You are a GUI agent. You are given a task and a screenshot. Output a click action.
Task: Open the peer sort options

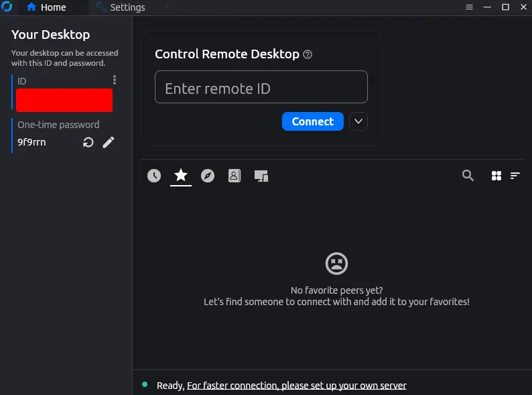click(515, 176)
